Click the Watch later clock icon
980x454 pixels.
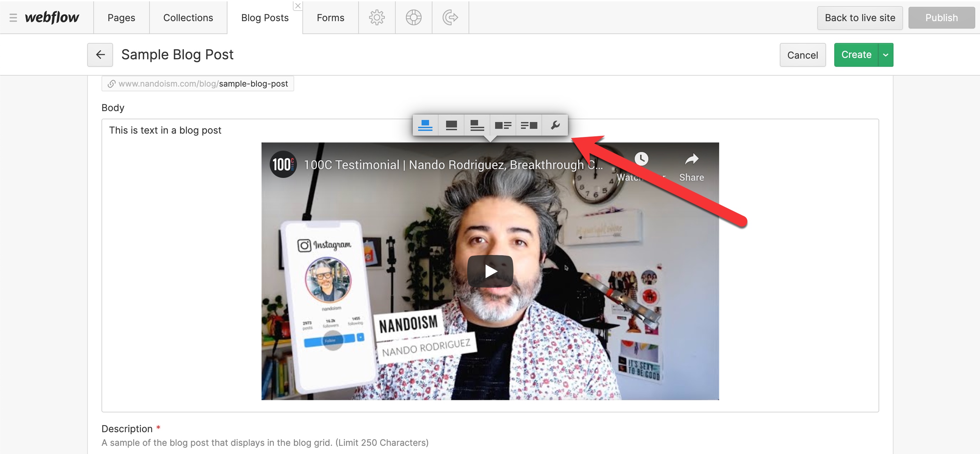[641, 159]
